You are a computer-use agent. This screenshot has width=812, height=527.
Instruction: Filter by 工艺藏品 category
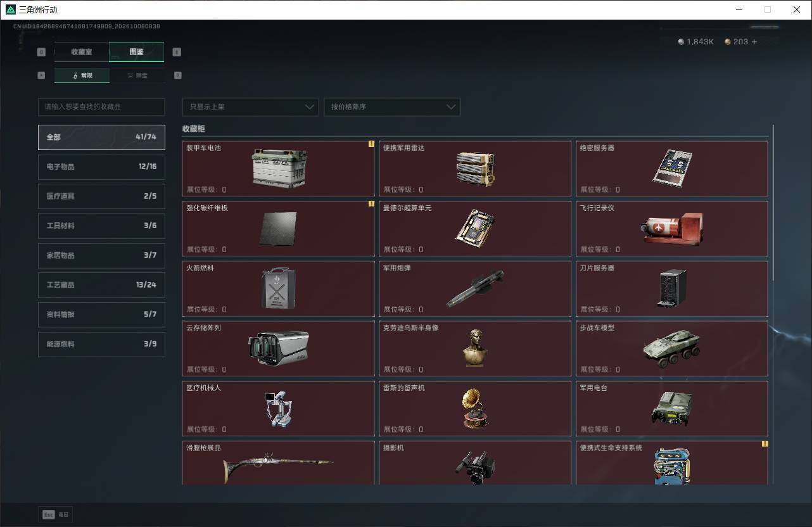(x=101, y=285)
